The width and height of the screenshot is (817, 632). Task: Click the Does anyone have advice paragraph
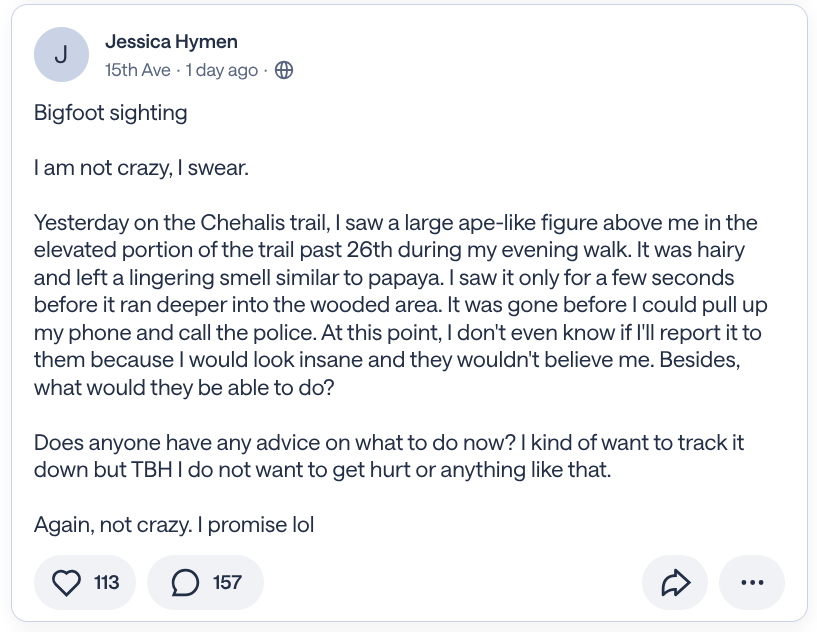(x=389, y=456)
